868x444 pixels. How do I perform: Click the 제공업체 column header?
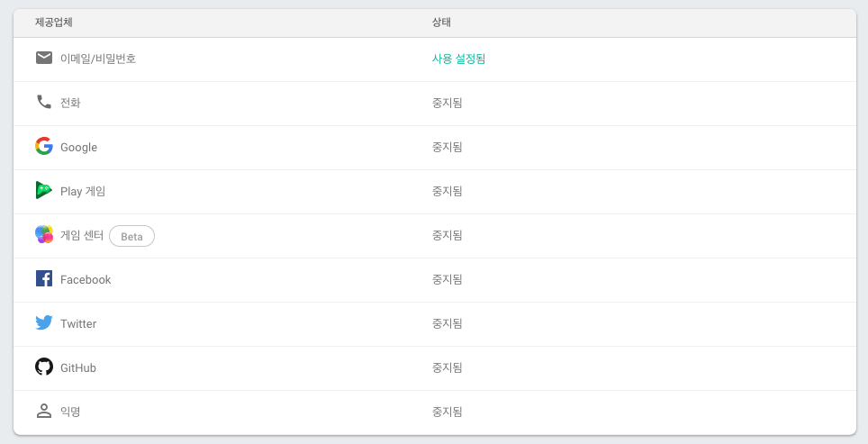click(54, 23)
